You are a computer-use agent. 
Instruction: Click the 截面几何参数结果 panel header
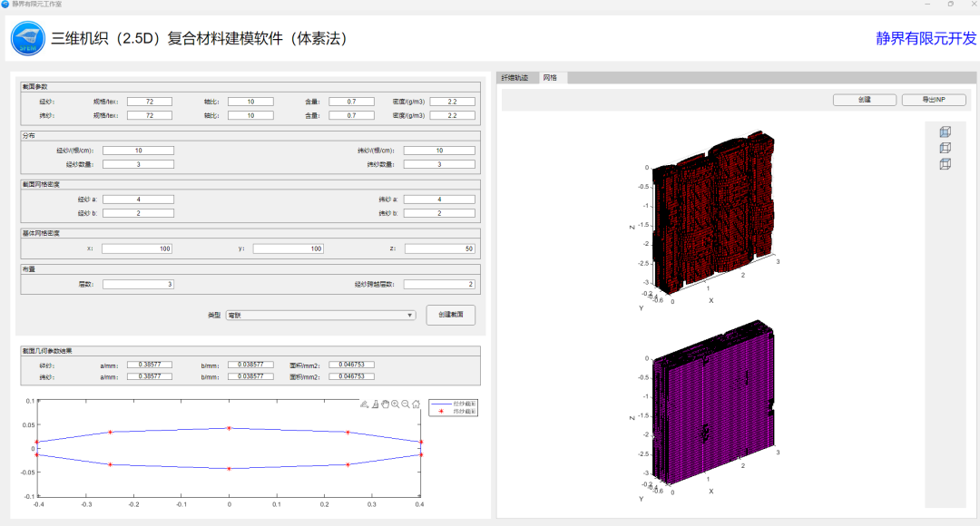pyautogui.click(x=47, y=351)
